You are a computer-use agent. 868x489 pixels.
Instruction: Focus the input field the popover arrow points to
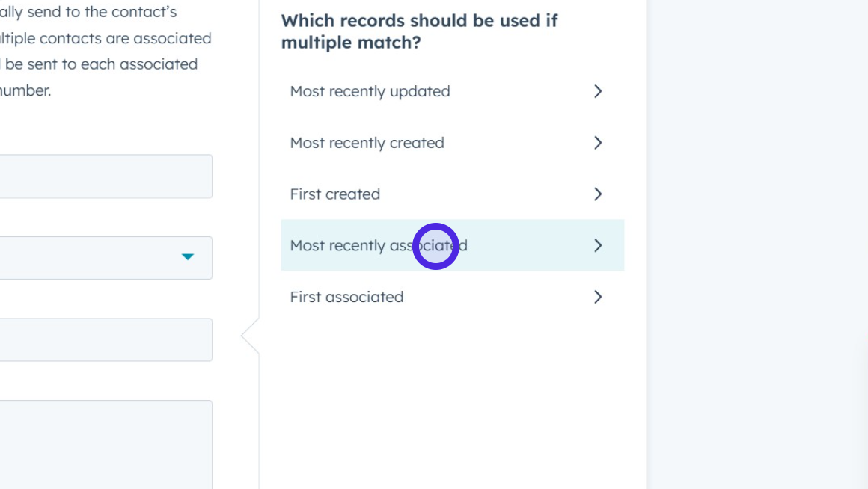click(x=105, y=339)
